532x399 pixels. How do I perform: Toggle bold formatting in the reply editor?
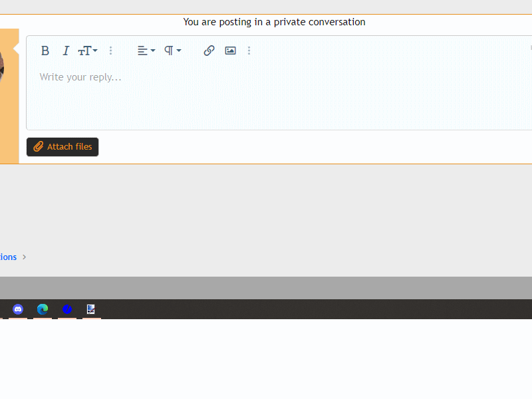pos(45,51)
